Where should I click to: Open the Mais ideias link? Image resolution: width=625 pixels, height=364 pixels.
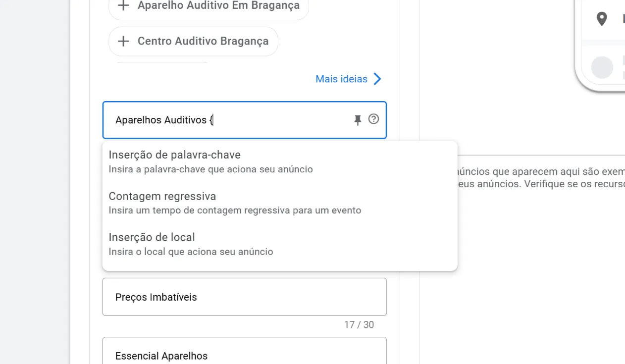coord(341,79)
